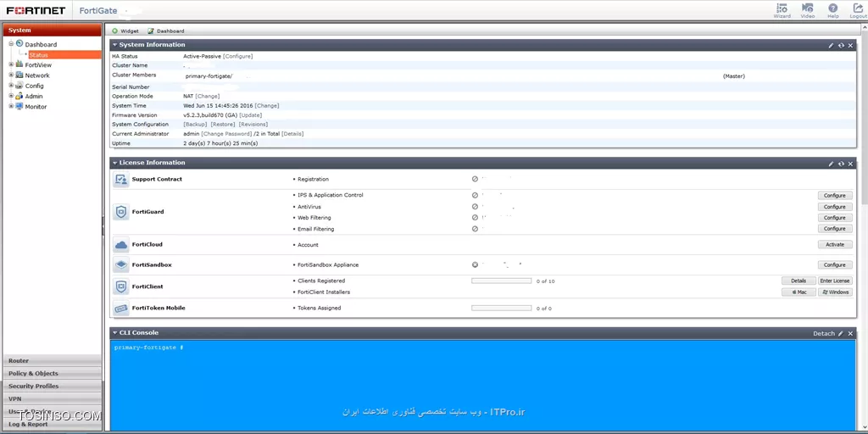Image resolution: width=868 pixels, height=434 pixels.
Task: Click the FortiToken Mobile icon
Action: tap(120, 309)
